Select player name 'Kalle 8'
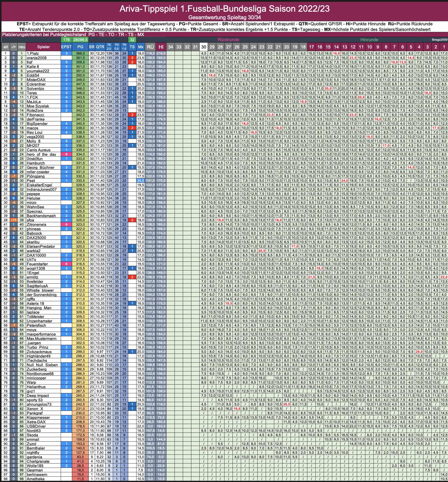Image resolution: width=448 pixels, height=482 pixels. 33,67
